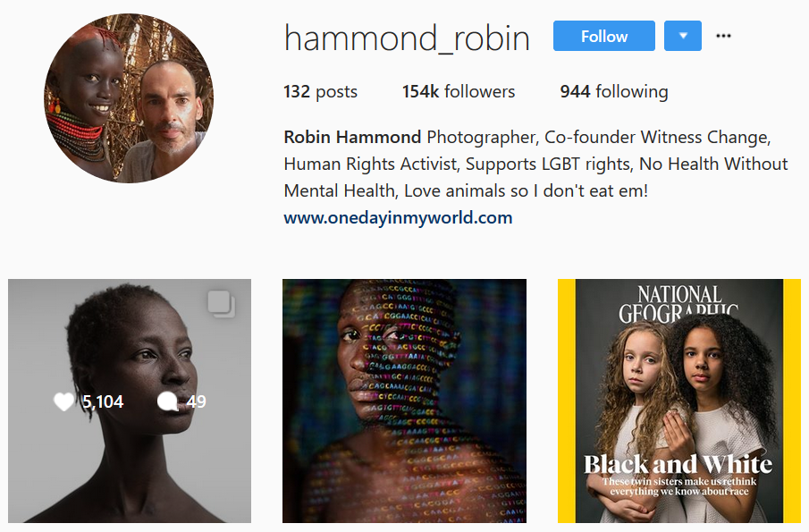
Task: Open the grayscale portrait post thumbnail
Action: pyautogui.click(x=130, y=401)
